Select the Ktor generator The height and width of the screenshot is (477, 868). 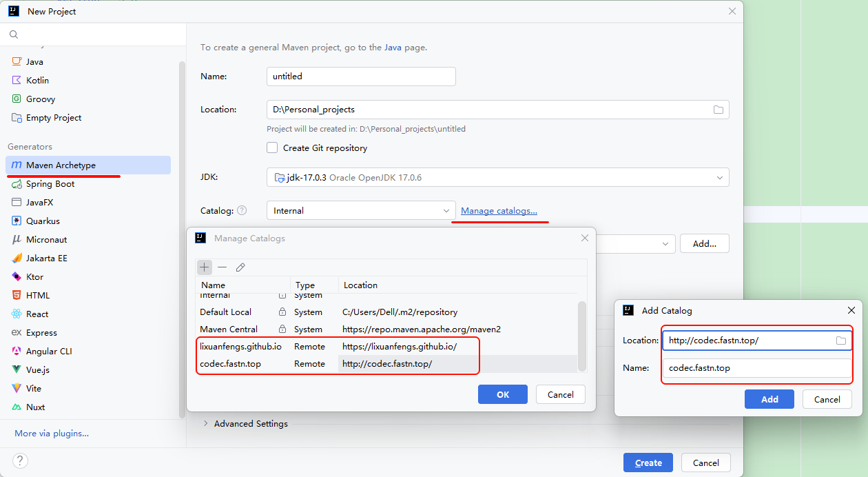pyautogui.click(x=88, y=276)
